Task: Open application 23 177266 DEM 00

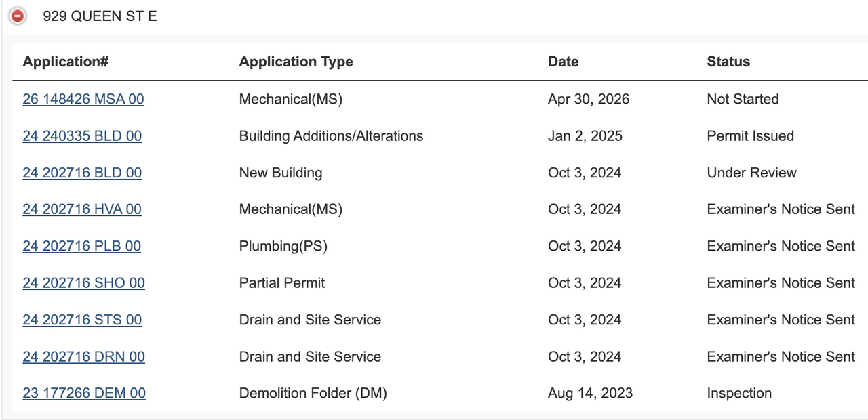Action: [x=84, y=393]
